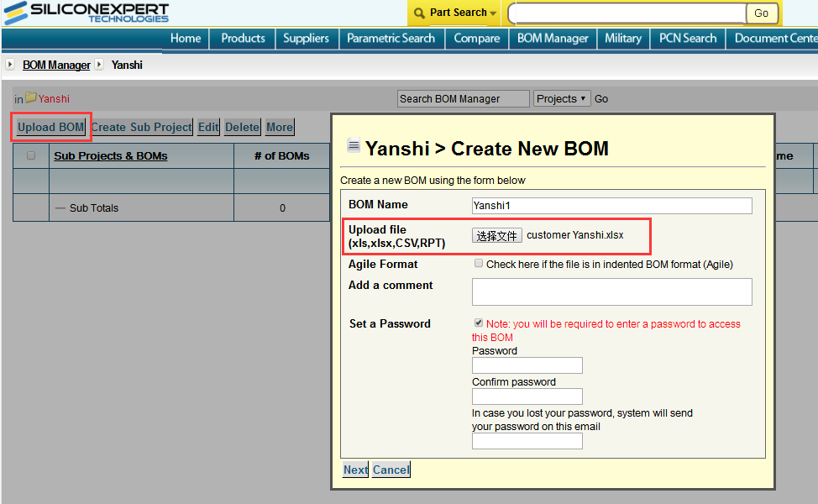Screen dimensions: 818x504
Task: Open BOM Manager in the navigation bar
Action: click(553, 38)
